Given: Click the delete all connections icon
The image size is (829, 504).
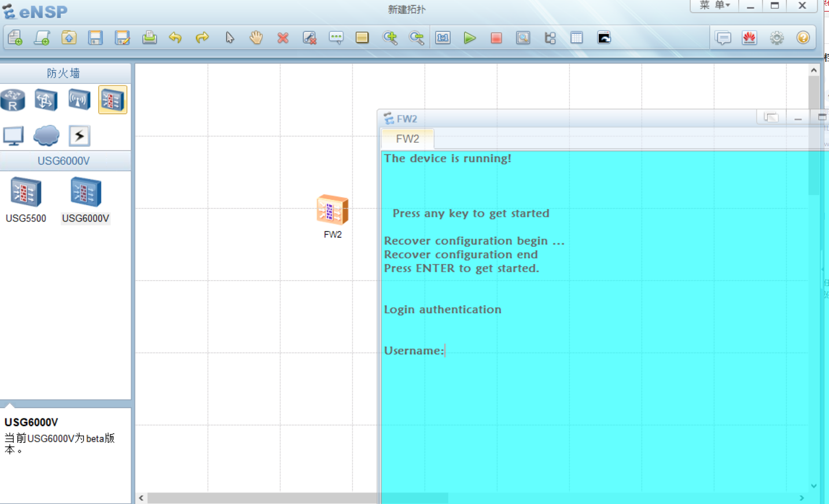Looking at the screenshot, I should coord(310,38).
